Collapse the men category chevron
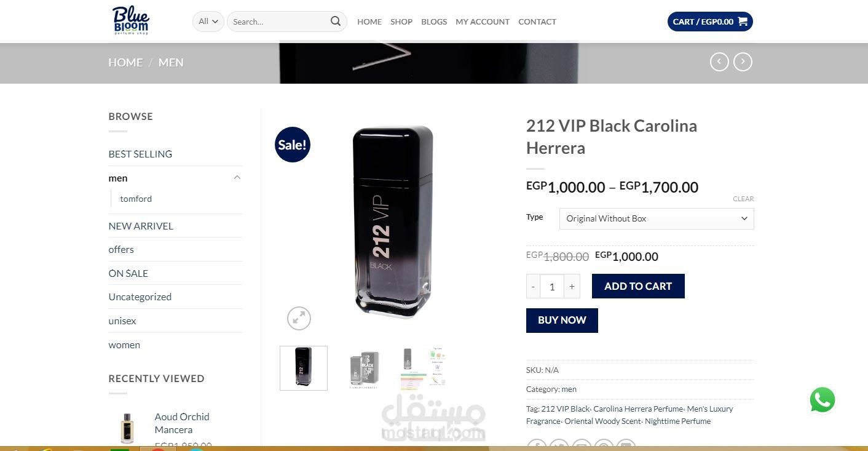Screen dimensions: 868x451 click(x=237, y=178)
